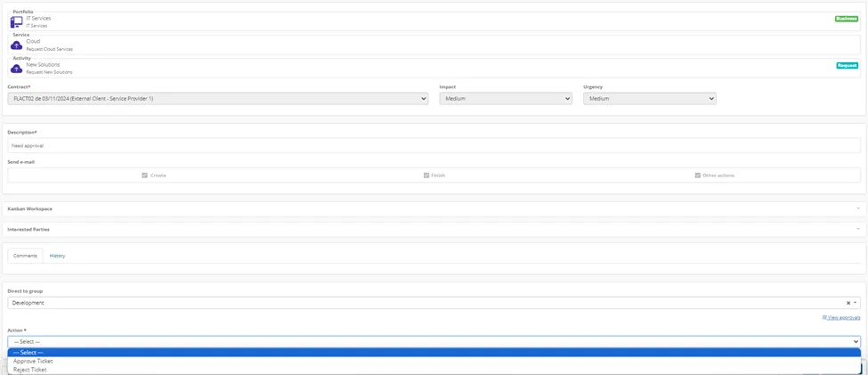Open the View approvals link
Image resolution: width=868 pixels, height=375 pixels.
[x=844, y=318]
